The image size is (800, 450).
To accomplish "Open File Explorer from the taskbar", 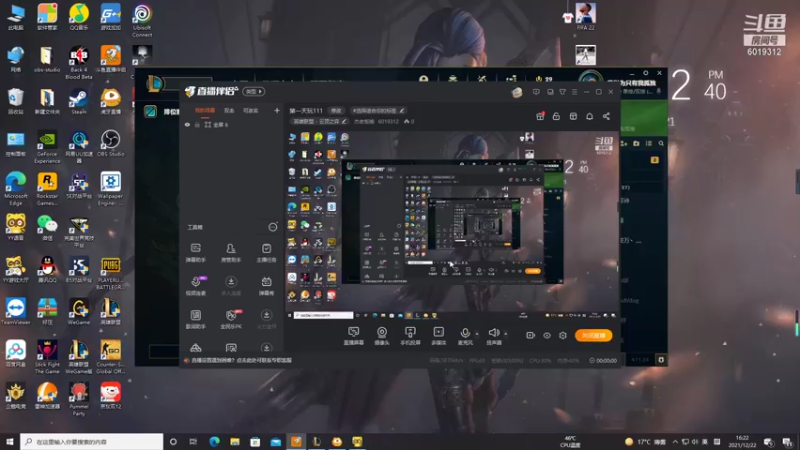I will [235, 442].
